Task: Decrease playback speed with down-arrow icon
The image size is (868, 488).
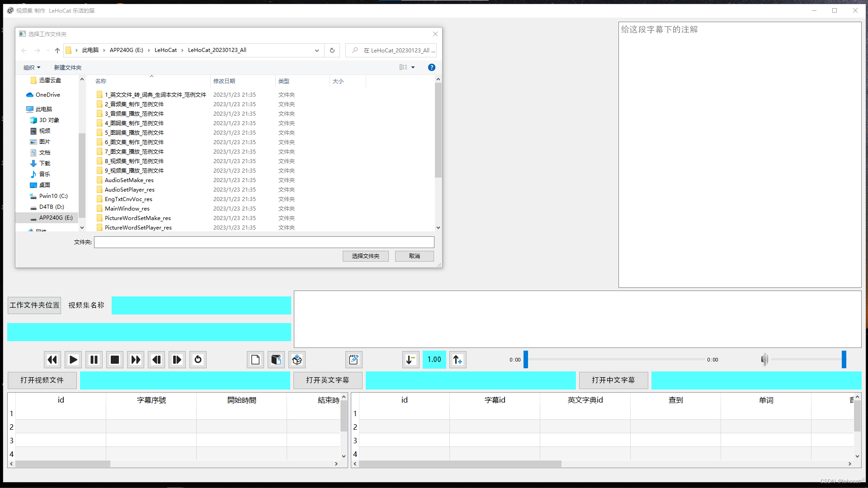Action: 410,360
